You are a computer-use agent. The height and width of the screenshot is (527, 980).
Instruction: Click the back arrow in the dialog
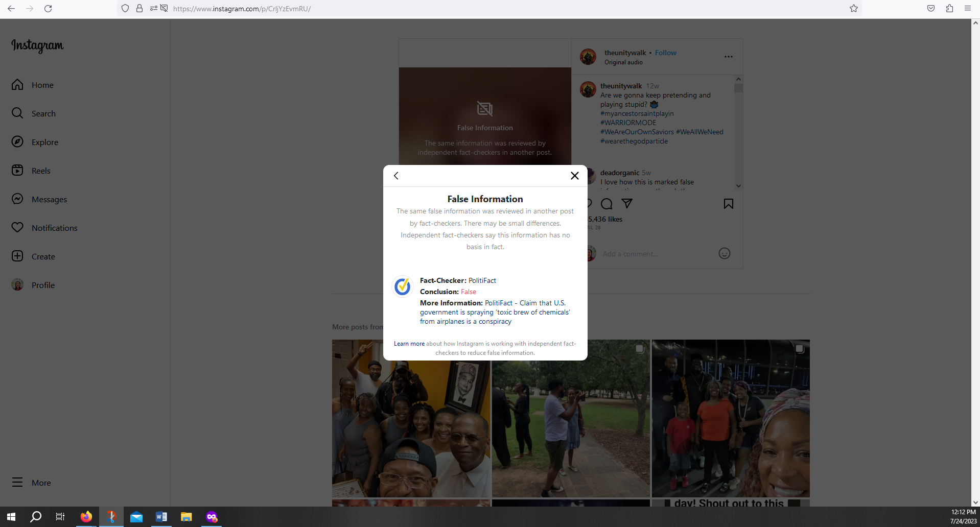396,176
